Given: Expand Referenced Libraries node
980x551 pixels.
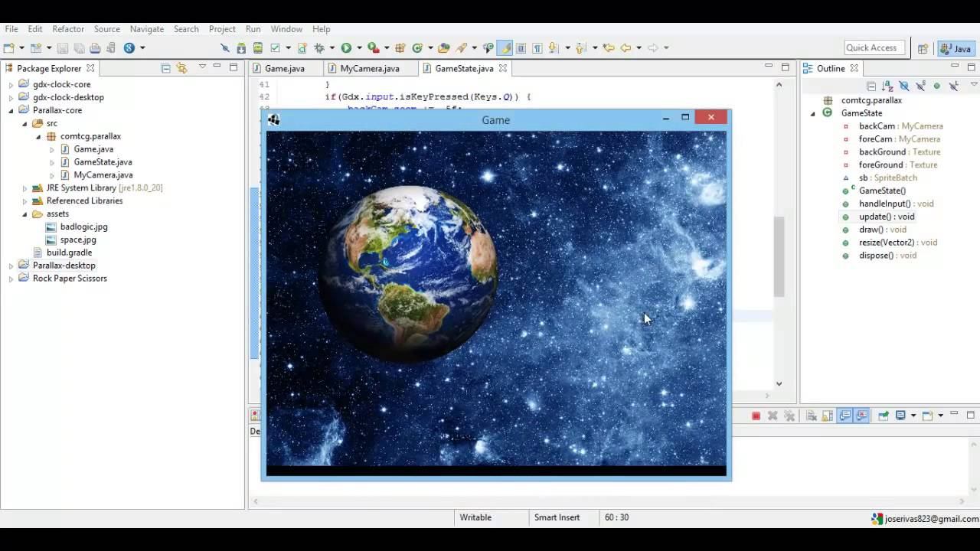Looking at the screenshot, I should (x=24, y=201).
